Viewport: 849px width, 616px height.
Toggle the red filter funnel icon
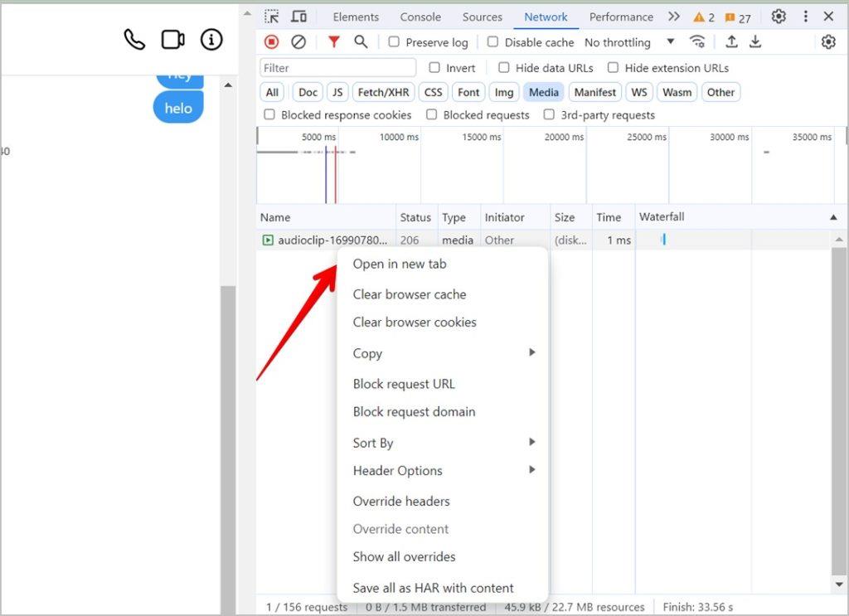(x=334, y=41)
